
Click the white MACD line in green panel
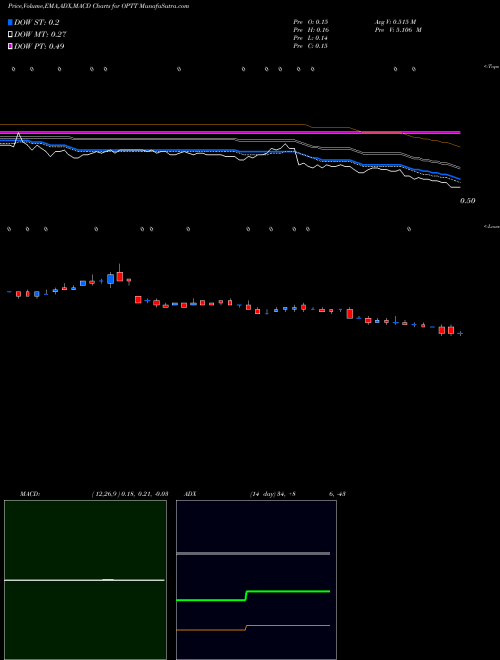tap(84, 580)
